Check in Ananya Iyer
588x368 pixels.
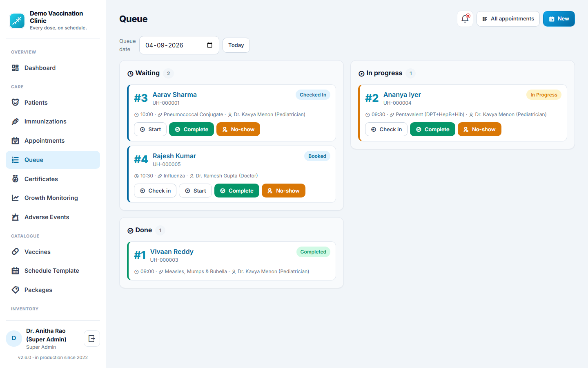pos(386,129)
